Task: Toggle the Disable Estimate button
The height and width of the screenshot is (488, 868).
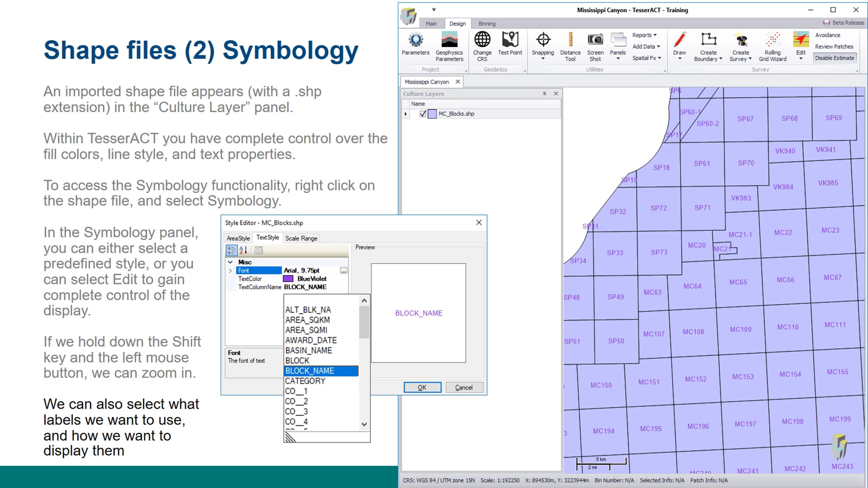Action: (834, 58)
